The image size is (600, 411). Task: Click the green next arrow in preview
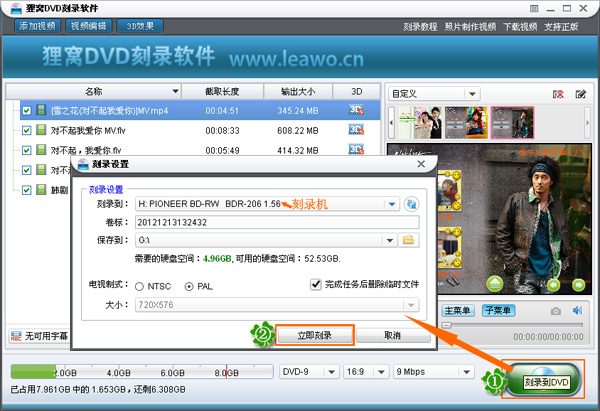coord(578,285)
